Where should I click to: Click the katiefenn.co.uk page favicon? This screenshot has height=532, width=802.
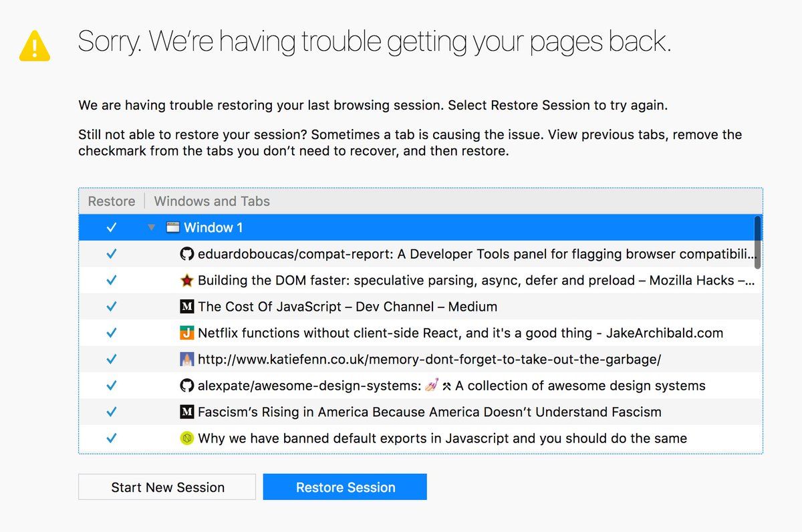click(x=187, y=360)
